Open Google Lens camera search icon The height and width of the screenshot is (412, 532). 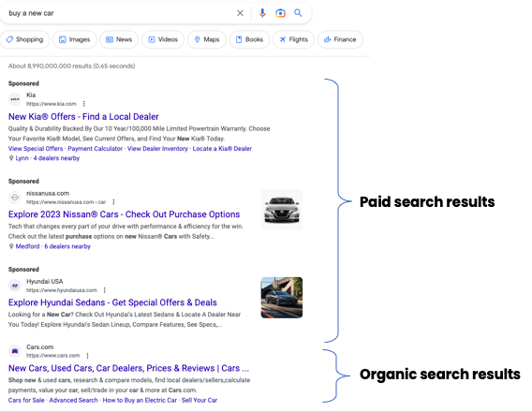tap(280, 13)
